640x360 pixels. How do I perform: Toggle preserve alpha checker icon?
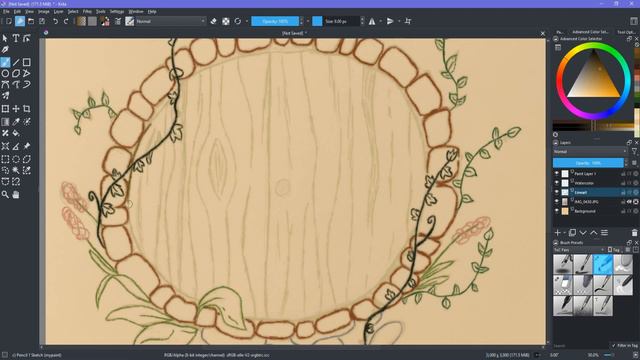tap(226, 21)
